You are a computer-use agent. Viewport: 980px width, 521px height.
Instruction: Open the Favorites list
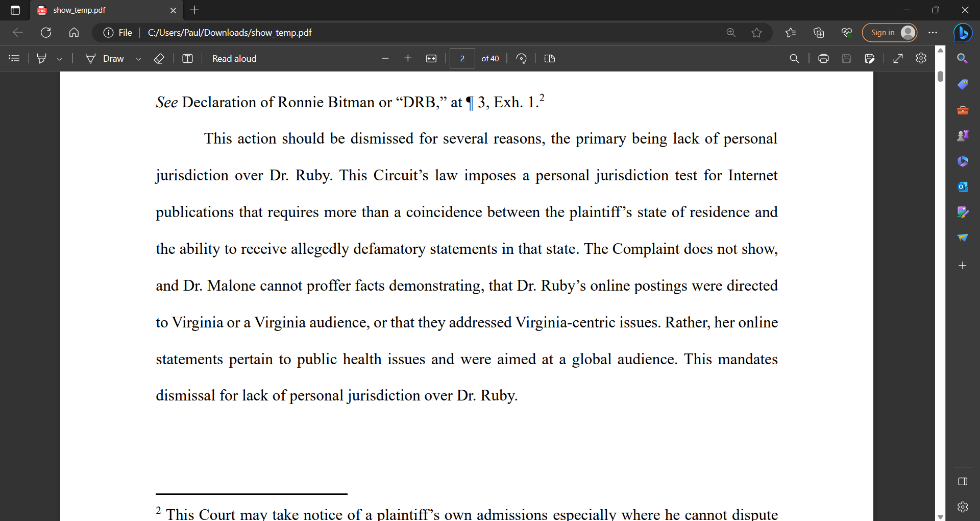tap(791, 33)
